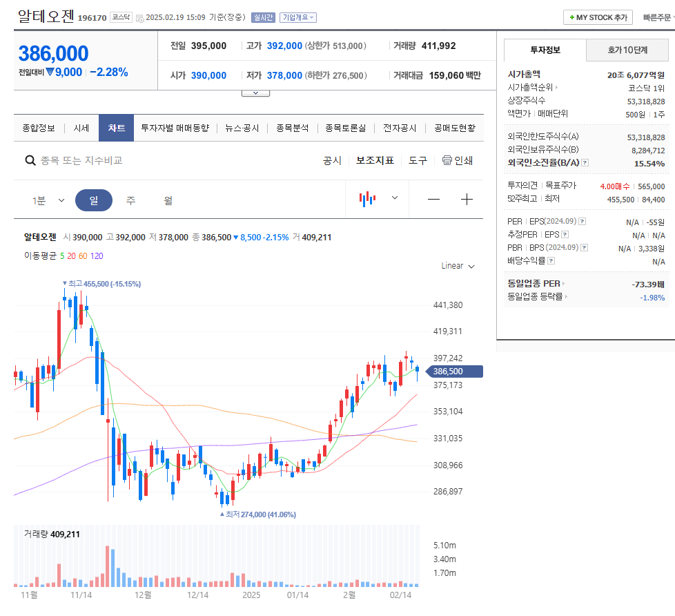Select the 월 monthly period

click(168, 200)
